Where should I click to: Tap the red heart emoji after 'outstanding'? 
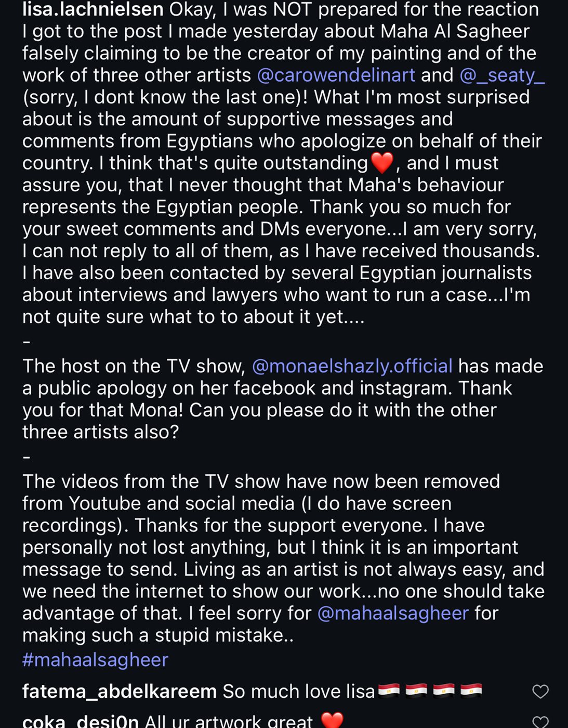pos(382,163)
